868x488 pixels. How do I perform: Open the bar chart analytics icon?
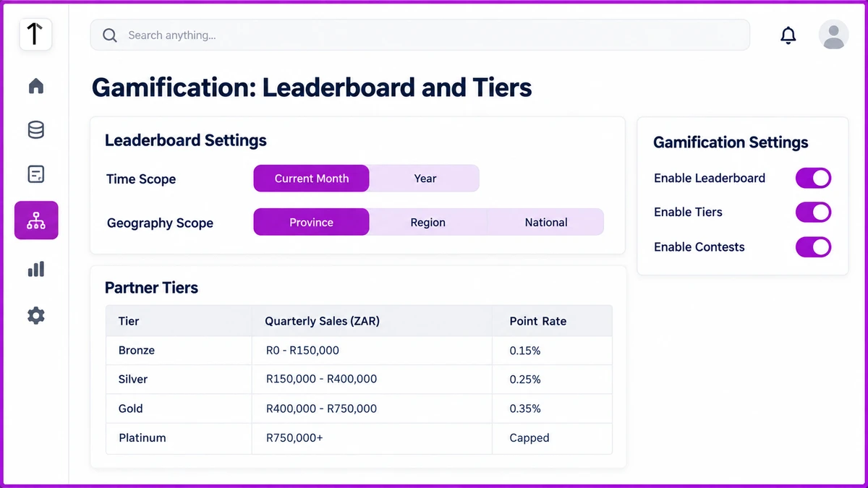click(35, 269)
